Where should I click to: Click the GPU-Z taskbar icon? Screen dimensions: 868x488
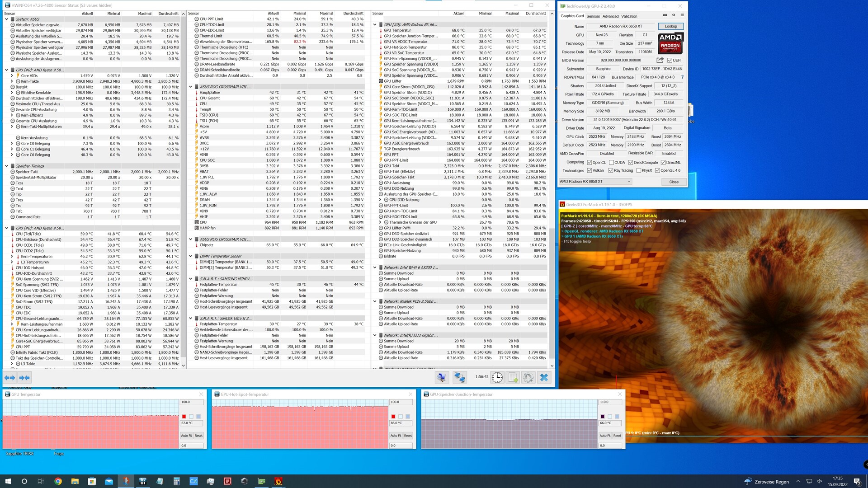(261, 481)
